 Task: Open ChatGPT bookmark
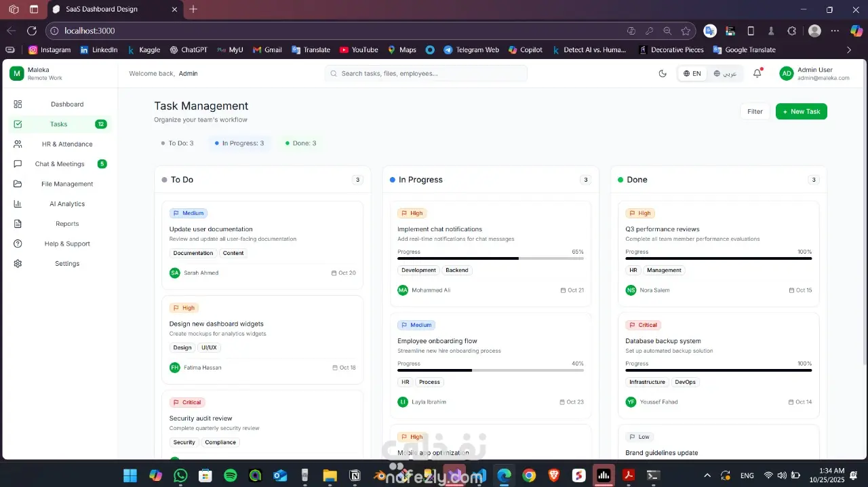click(x=189, y=50)
